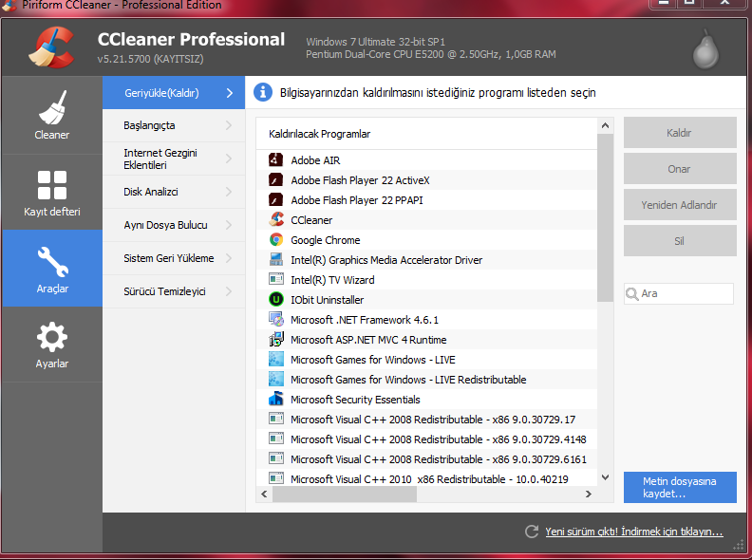Click the Adobe AIR program icon
The image size is (752, 560).
(x=275, y=159)
